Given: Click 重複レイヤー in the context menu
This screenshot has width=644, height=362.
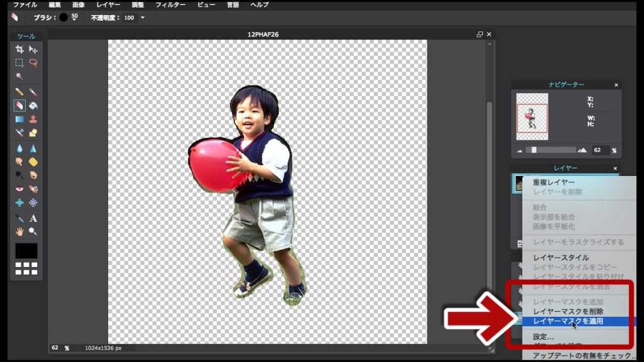Looking at the screenshot, I should tap(553, 182).
